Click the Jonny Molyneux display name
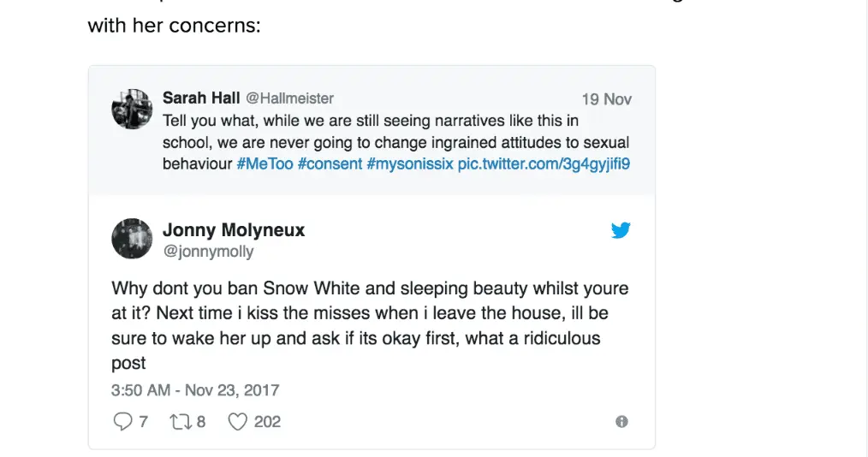The height and width of the screenshot is (457, 868). [x=234, y=229]
